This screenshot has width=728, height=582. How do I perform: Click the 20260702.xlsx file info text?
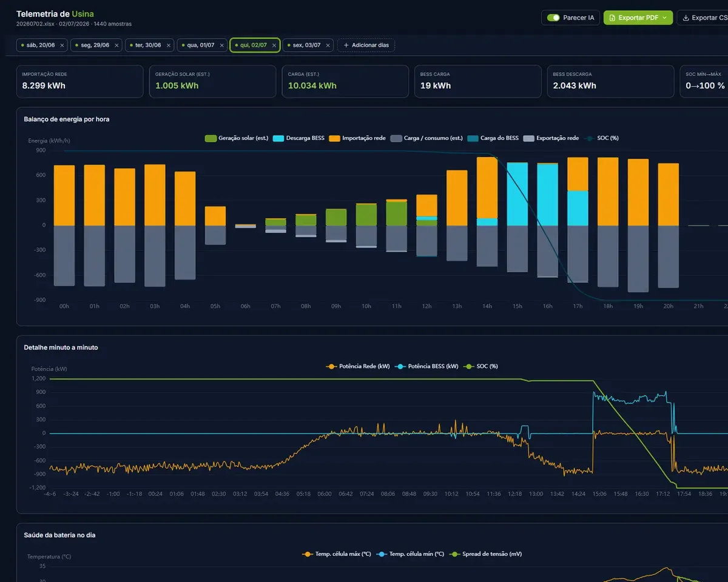tap(74, 24)
